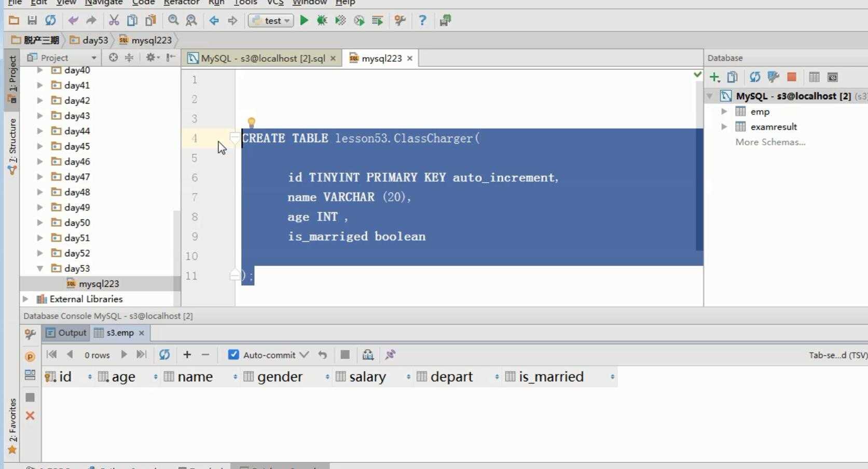Collapse the CREATE TABLE block fold marker
The height and width of the screenshot is (469, 868).
(235, 138)
